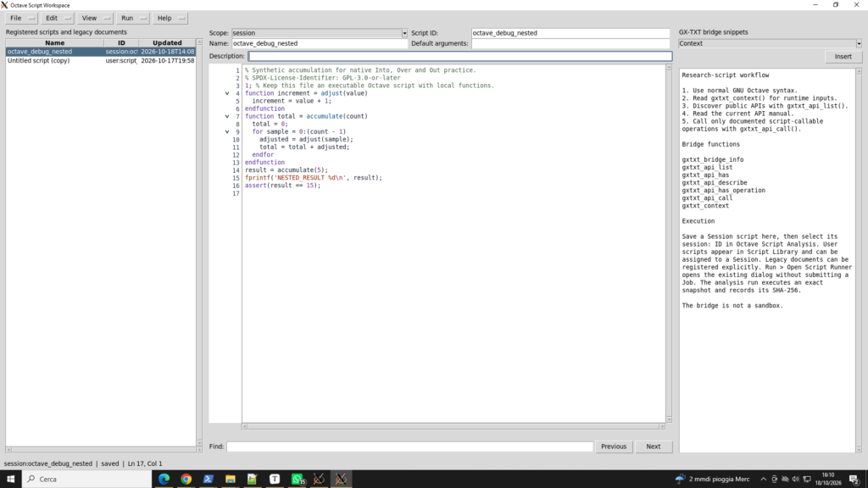This screenshot has width=868, height=488.
Task: Show hidden system tray icons
Action: (x=764, y=480)
